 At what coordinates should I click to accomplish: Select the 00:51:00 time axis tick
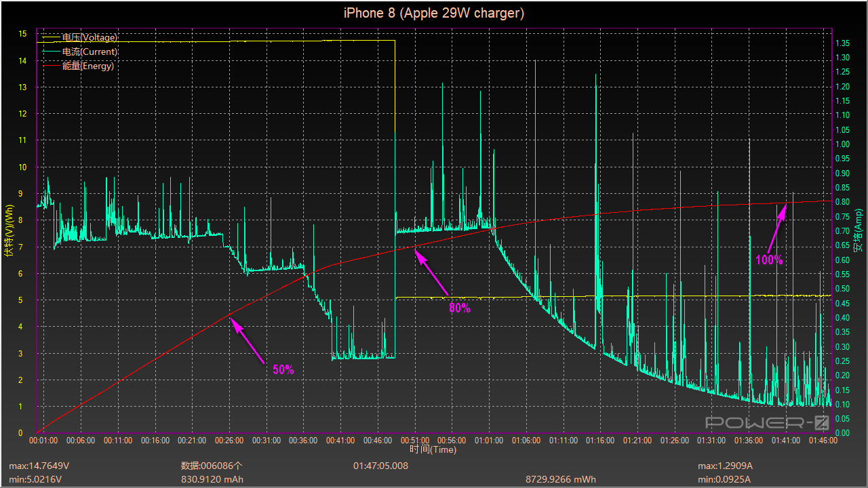414,441
